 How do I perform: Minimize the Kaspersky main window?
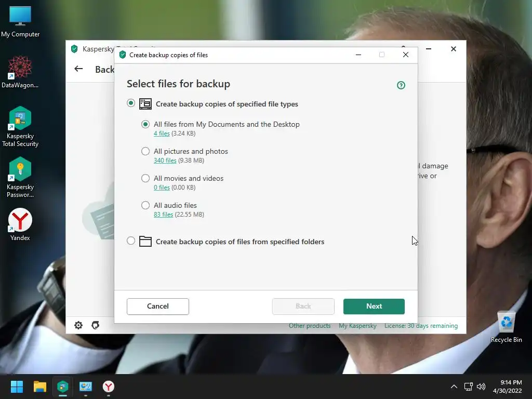click(429, 49)
